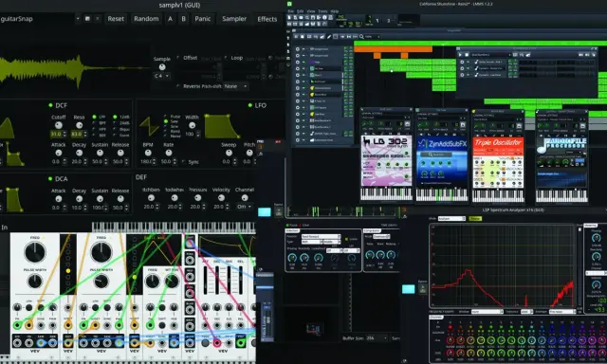Click the LFO Width knob
This screenshot has height=364, width=607.
click(x=192, y=125)
